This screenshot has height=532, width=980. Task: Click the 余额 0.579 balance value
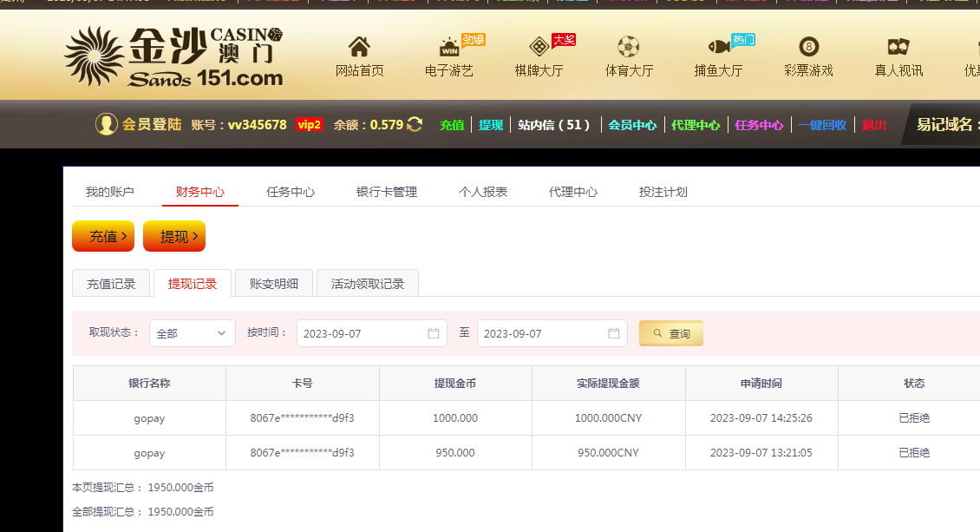387,125
